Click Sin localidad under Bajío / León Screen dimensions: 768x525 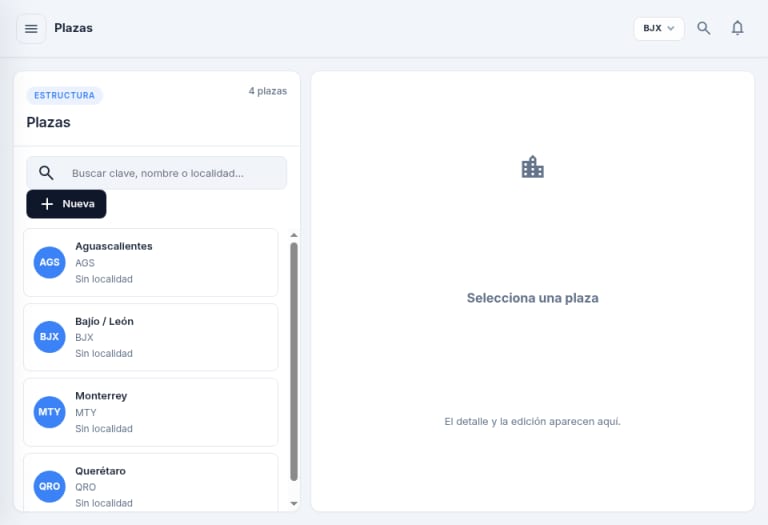coord(104,354)
